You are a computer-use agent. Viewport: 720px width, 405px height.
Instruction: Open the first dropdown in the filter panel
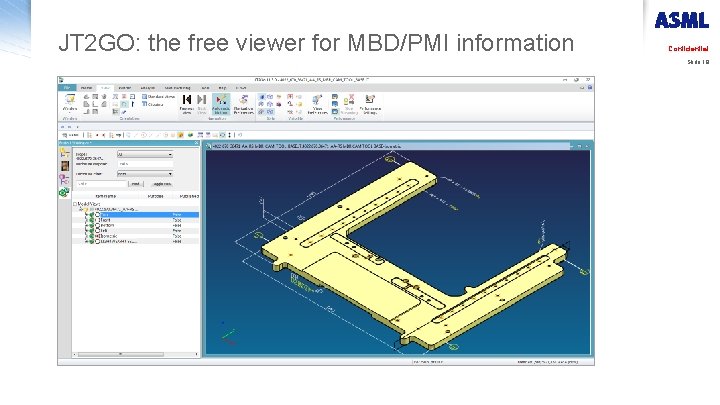pos(145,154)
